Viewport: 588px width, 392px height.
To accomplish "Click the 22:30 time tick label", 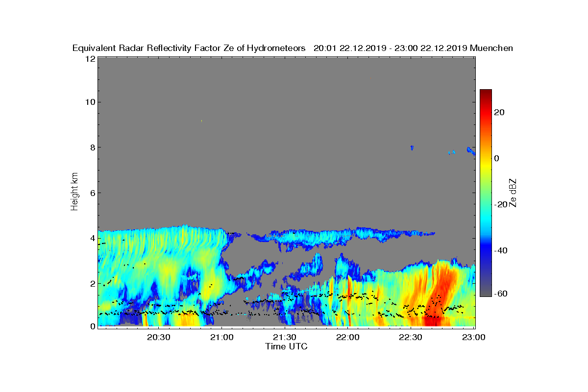I will [x=411, y=337].
